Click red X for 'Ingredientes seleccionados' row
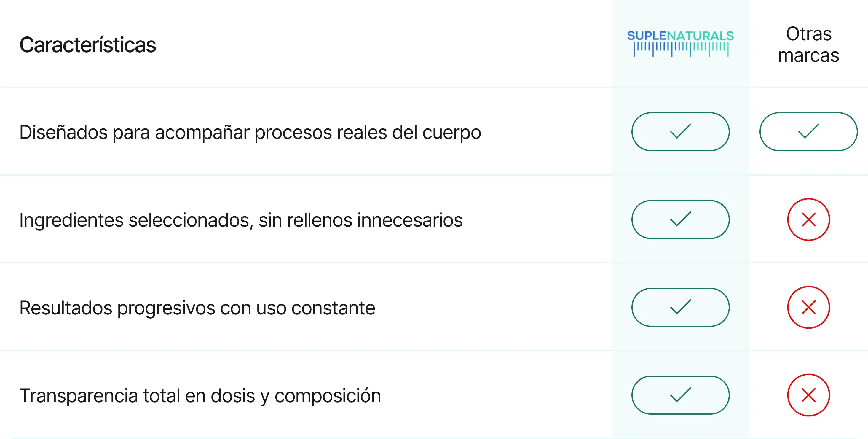This screenshot has width=868, height=439. [808, 220]
